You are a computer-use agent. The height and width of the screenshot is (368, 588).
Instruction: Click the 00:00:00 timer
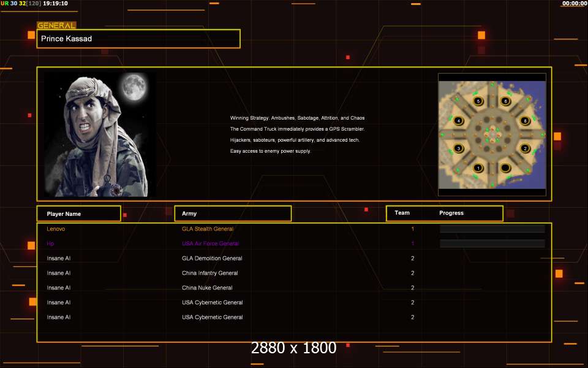(x=575, y=4)
